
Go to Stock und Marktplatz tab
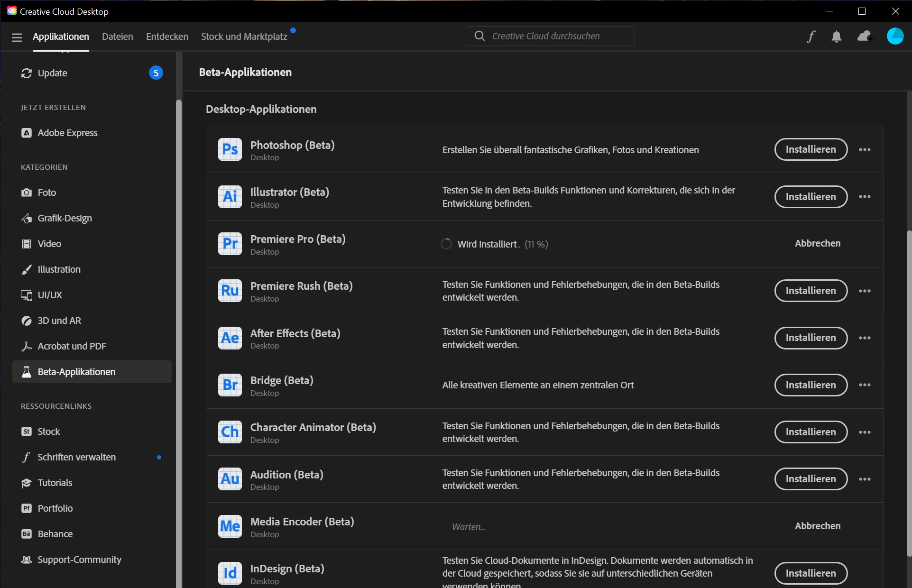pyautogui.click(x=244, y=37)
